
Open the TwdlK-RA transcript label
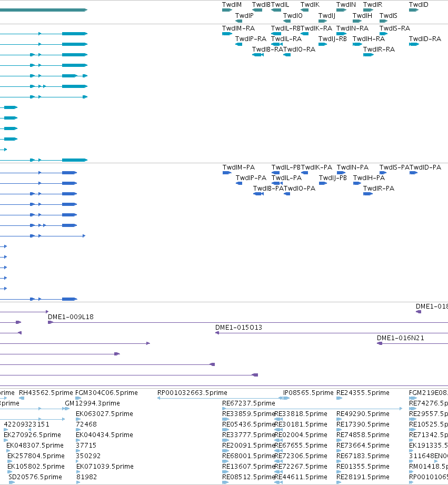tap(316, 28)
